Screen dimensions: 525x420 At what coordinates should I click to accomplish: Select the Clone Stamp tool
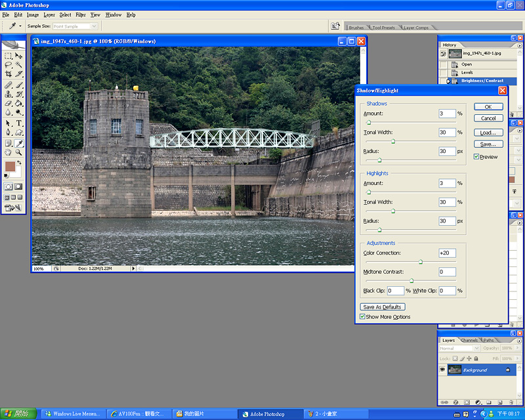(9, 94)
